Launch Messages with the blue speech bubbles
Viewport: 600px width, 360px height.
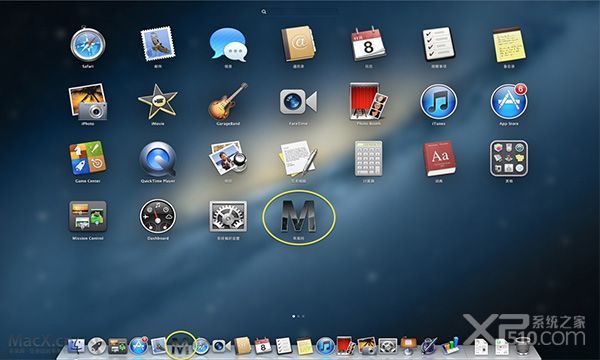click(228, 44)
